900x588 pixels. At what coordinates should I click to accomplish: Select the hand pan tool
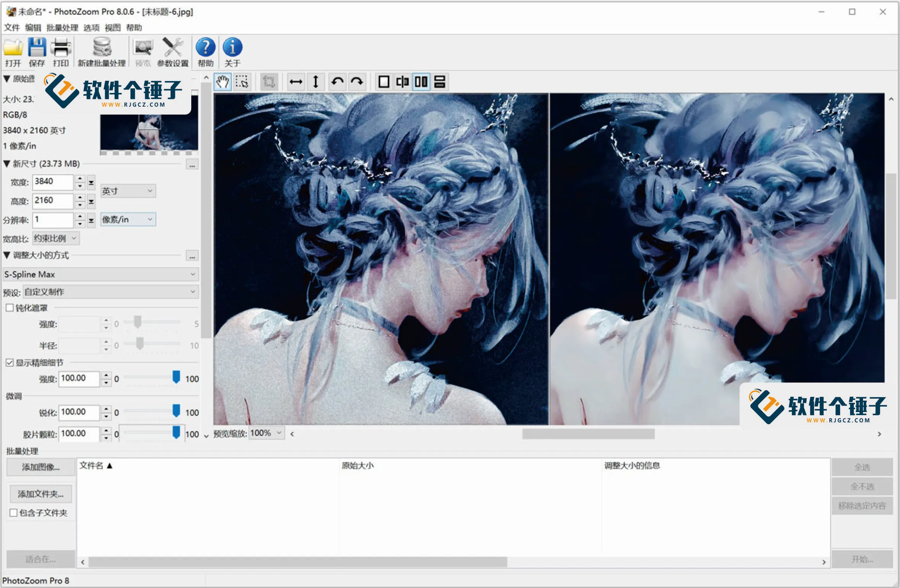(x=223, y=82)
